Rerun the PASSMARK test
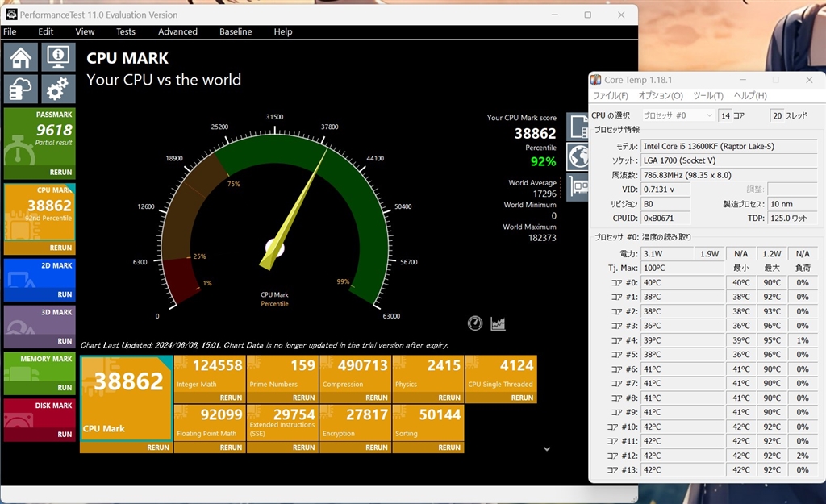 click(x=60, y=173)
